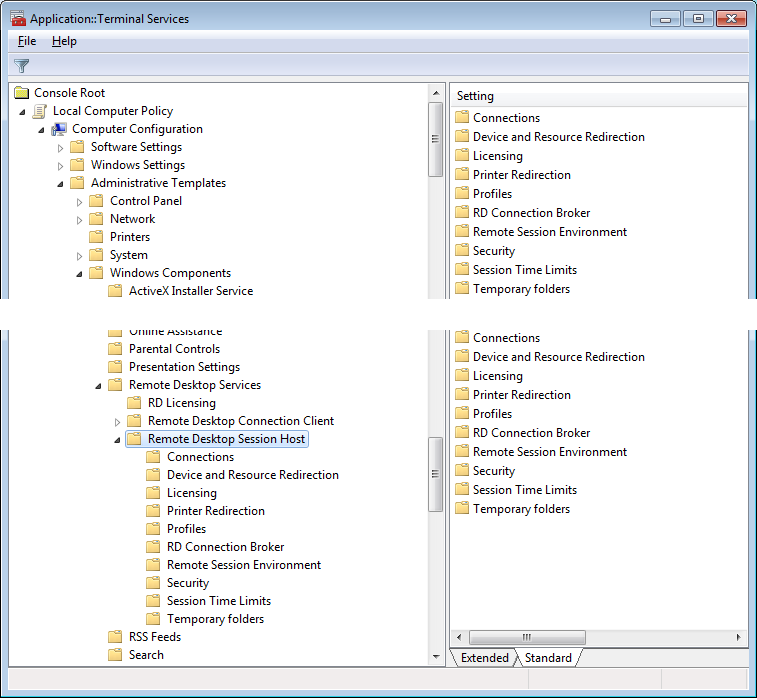Click the RSS Feeds folder icon in tree
The height and width of the screenshot is (700, 757).
115,637
